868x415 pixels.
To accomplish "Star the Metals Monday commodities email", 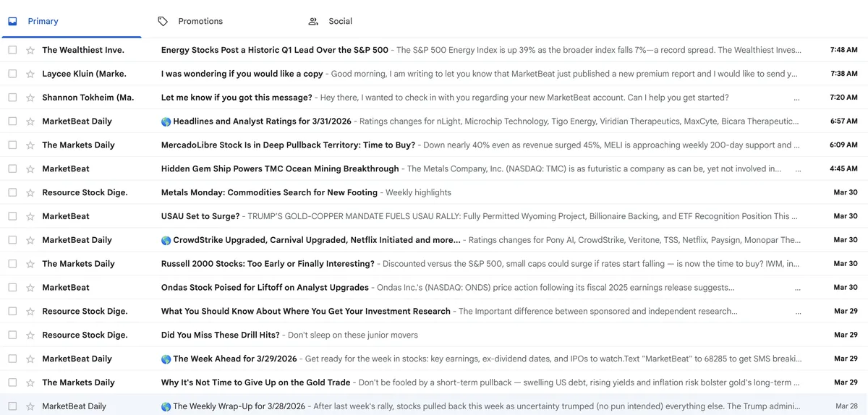I will (x=30, y=193).
